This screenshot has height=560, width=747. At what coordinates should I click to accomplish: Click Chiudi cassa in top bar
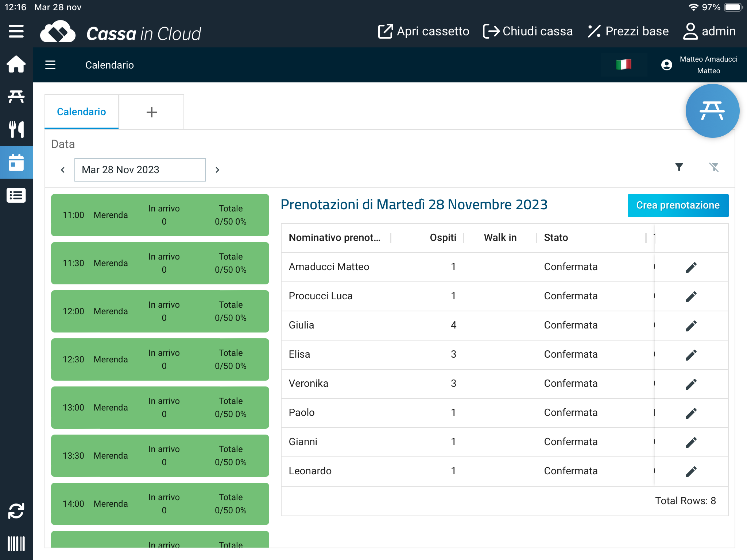pyautogui.click(x=528, y=31)
